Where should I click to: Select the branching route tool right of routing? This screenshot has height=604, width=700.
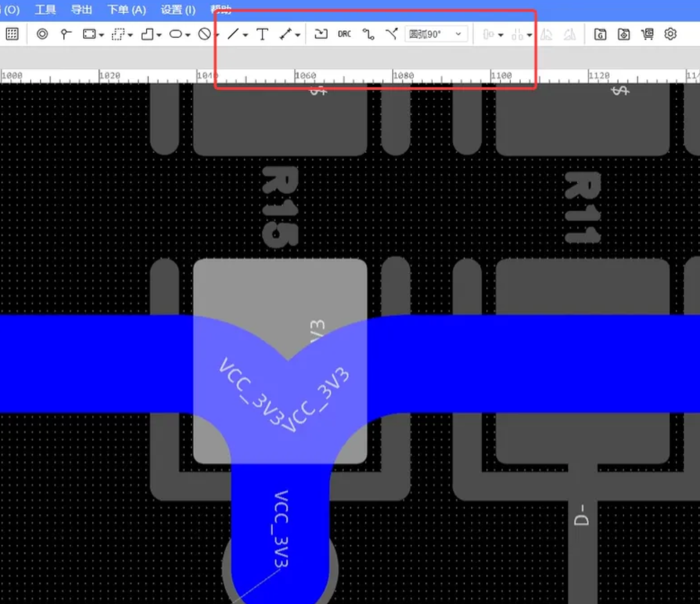coord(391,34)
